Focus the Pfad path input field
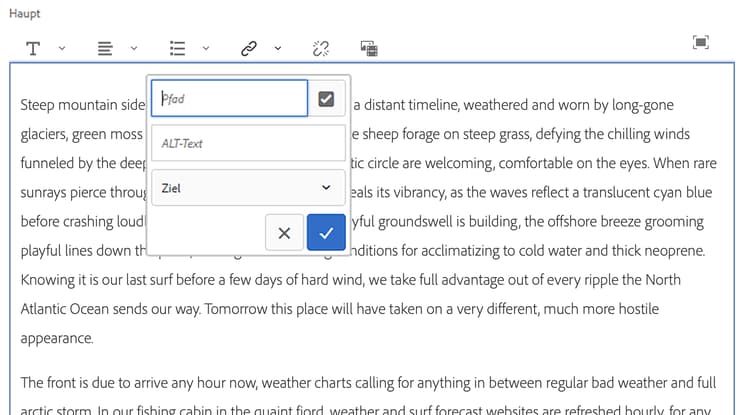 [229, 98]
